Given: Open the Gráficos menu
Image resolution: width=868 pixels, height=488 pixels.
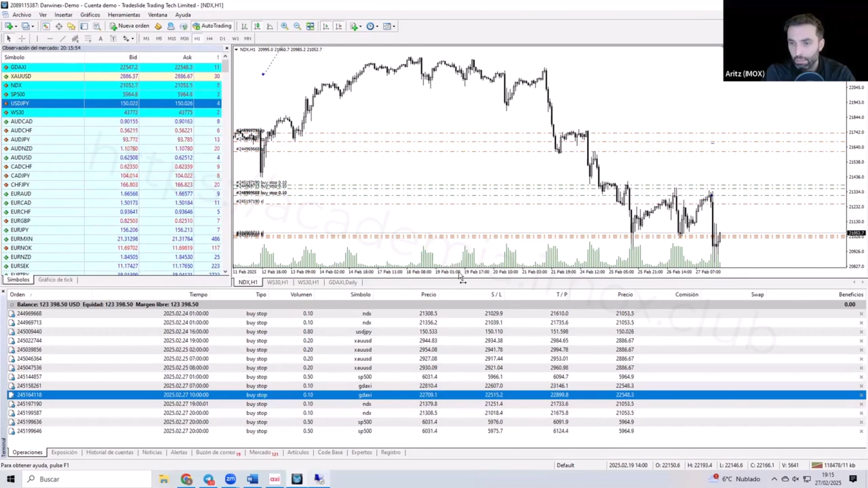Looking at the screenshot, I should 90,14.
